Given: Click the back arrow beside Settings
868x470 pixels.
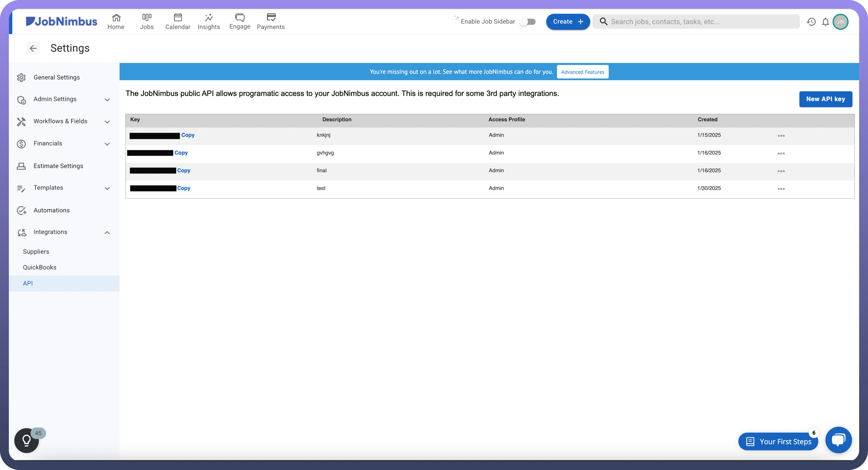Looking at the screenshot, I should (33, 48).
